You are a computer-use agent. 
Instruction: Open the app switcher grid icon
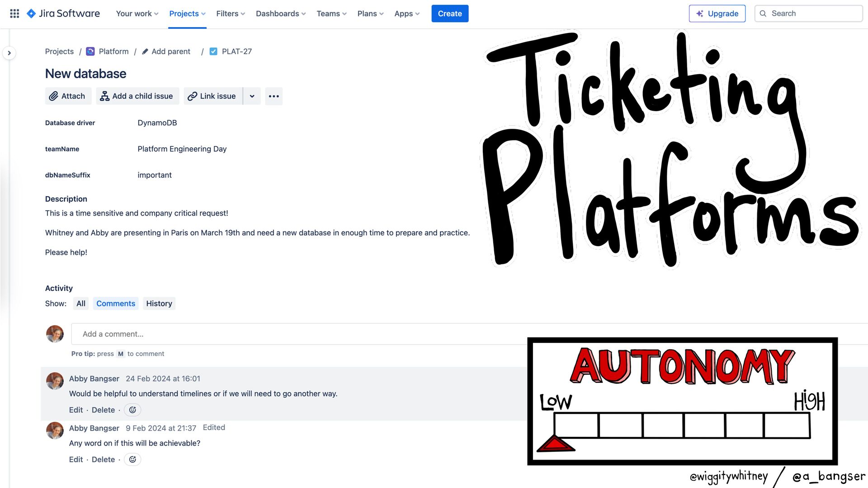pyautogui.click(x=14, y=14)
